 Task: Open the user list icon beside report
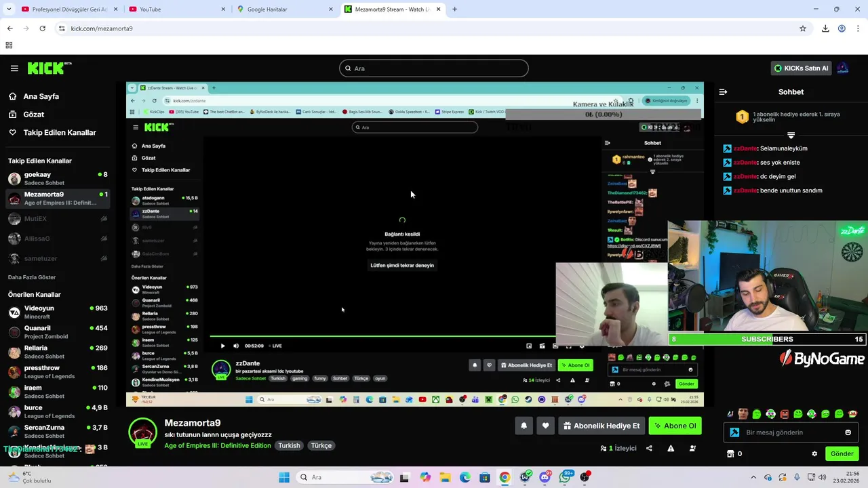[x=692, y=448]
